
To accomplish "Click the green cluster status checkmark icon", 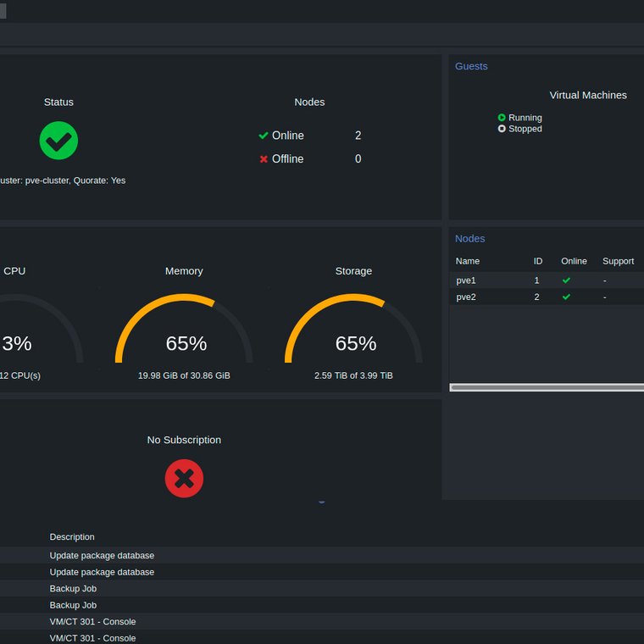I will (58, 141).
